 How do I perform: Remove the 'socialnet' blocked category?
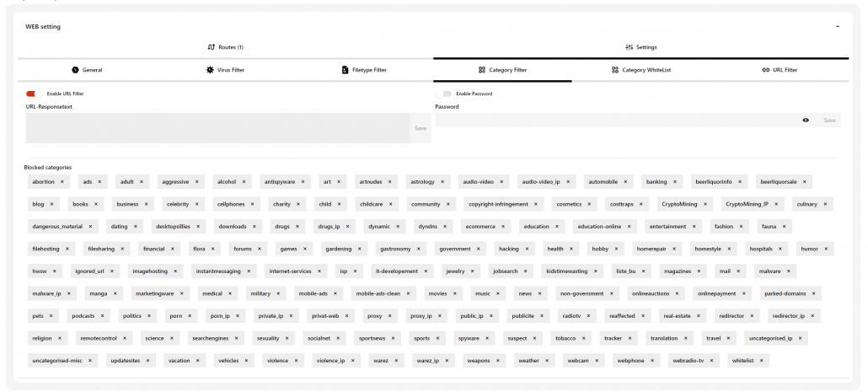[338, 338]
